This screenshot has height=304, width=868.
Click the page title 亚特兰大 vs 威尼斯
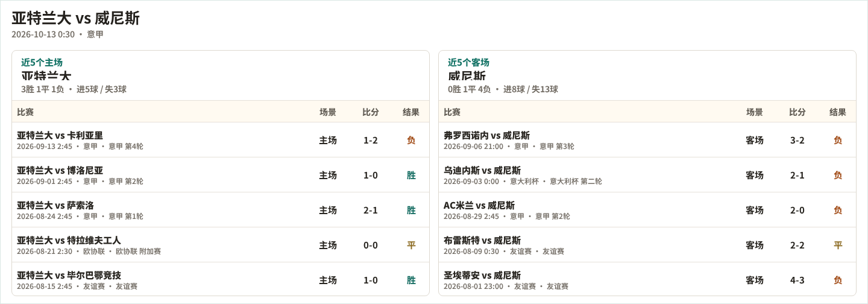pyautogui.click(x=76, y=18)
